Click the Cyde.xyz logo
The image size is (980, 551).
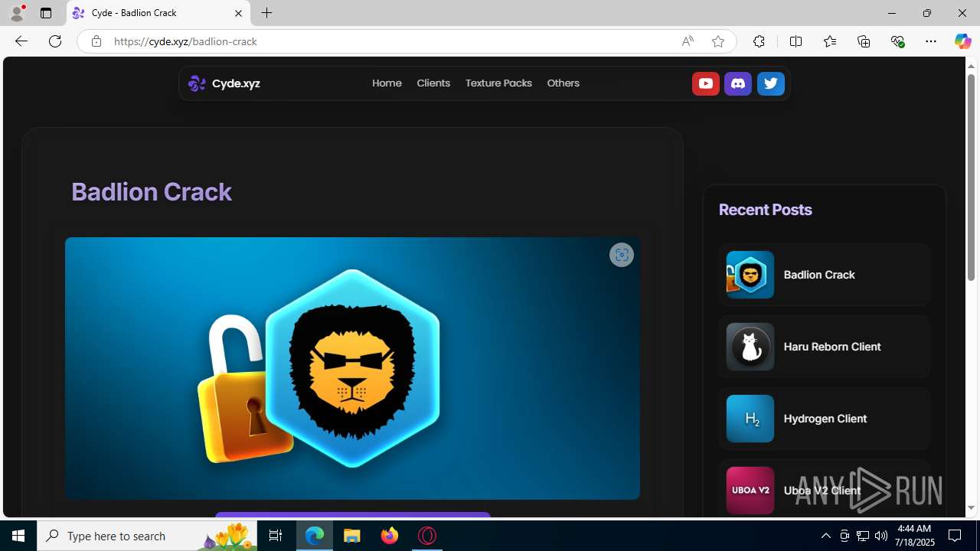coord(224,83)
